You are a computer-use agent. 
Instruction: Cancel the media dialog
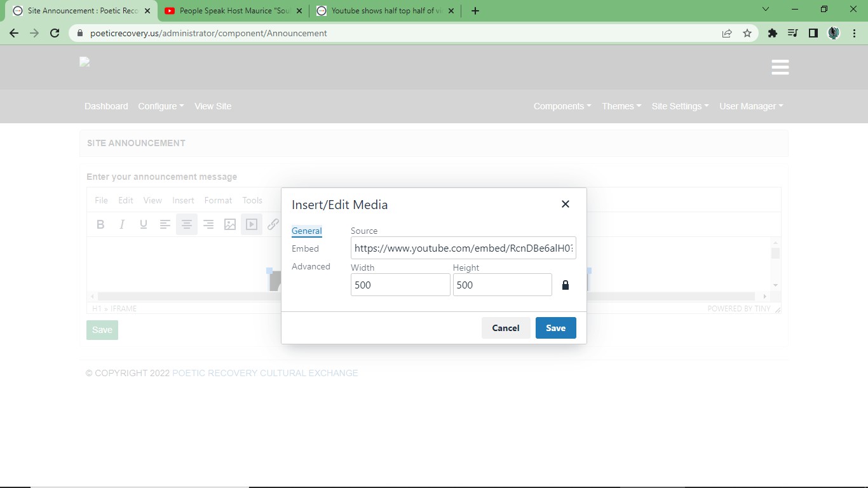pyautogui.click(x=505, y=328)
